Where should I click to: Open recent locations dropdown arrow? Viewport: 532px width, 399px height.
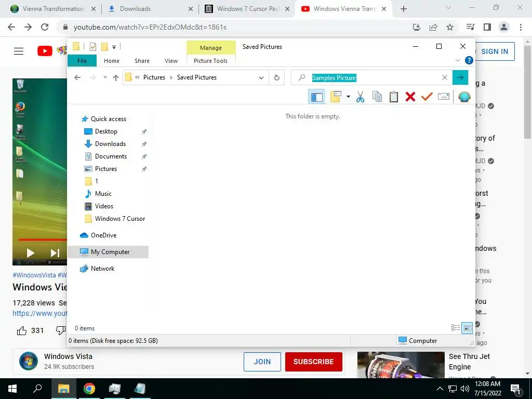tap(105, 77)
